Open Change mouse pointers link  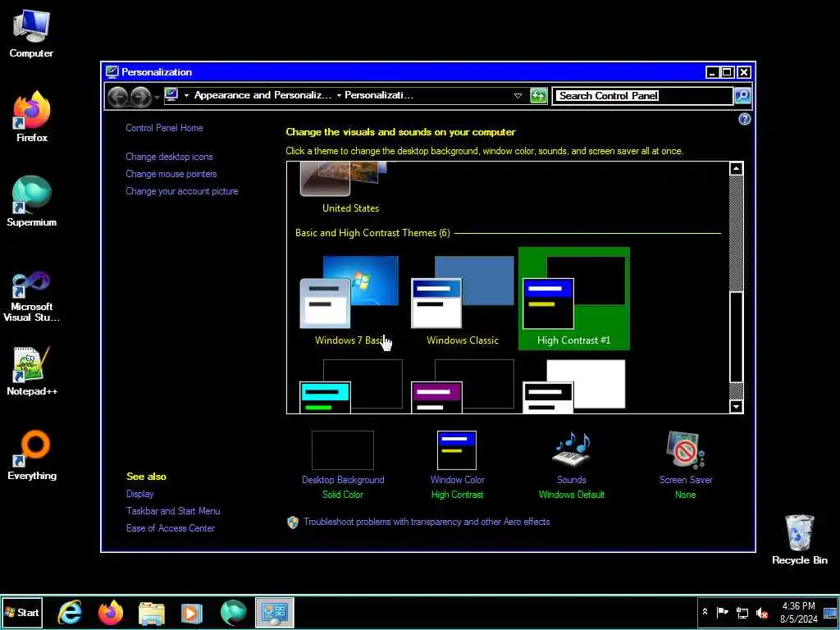171,174
